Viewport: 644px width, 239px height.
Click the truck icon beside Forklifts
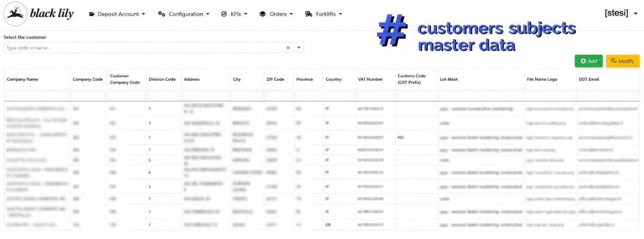pos(309,14)
